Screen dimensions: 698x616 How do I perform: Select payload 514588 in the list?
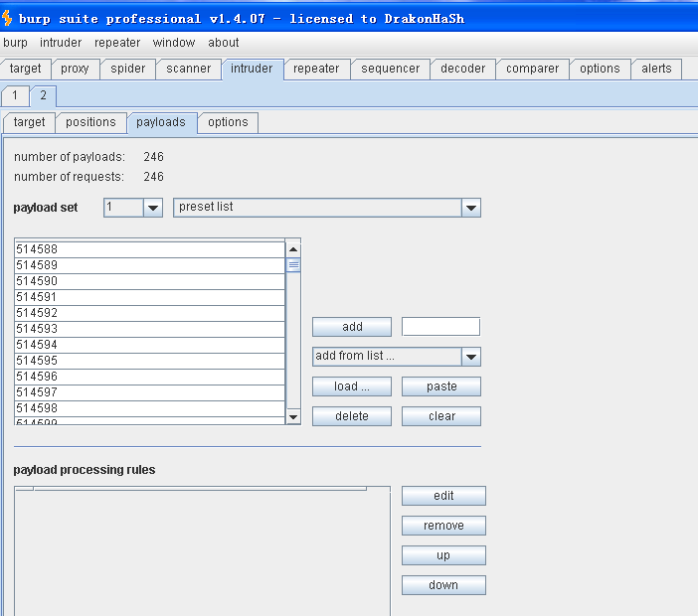coord(149,249)
